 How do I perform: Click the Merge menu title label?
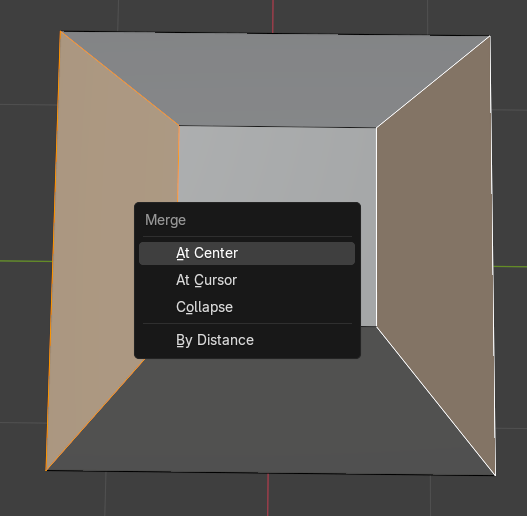tap(165, 220)
